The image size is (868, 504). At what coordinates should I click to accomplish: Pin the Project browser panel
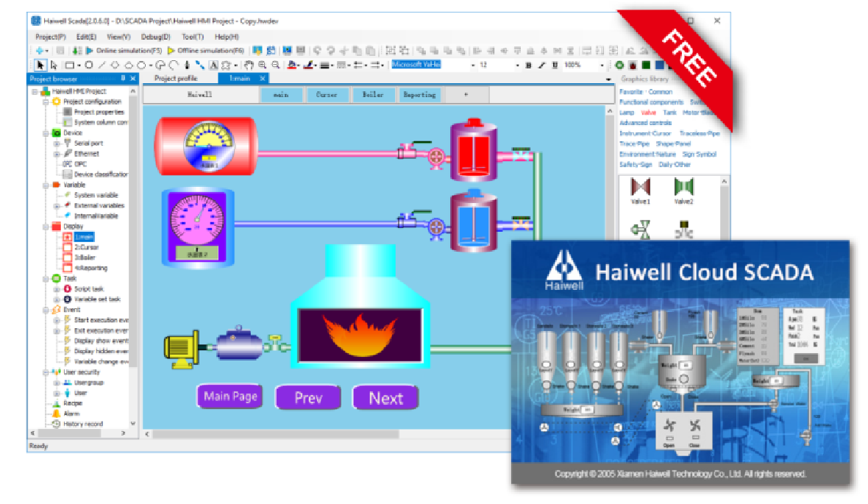coord(123,79)
